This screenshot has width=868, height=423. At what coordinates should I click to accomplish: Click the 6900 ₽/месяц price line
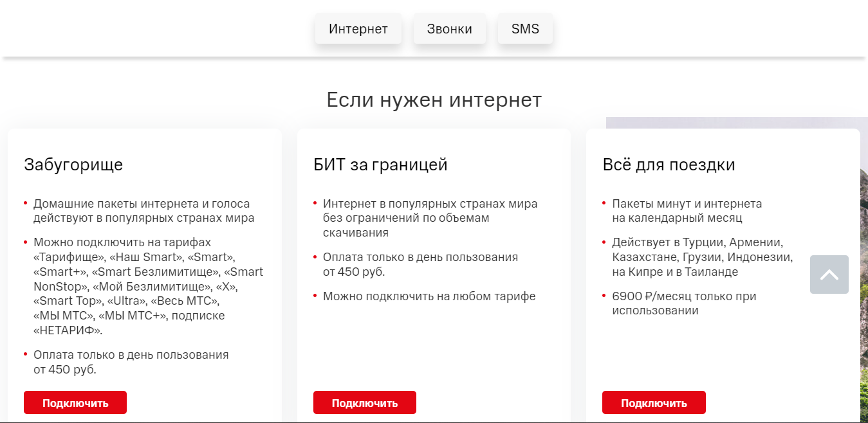683,303
